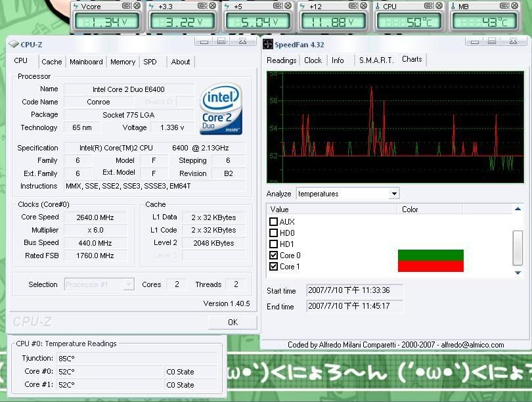Image resolution: width=532 pixels, height=402 pixels.
Task: Switch to the Mainboard tab in CPU-Z
Action: (86, 62)
